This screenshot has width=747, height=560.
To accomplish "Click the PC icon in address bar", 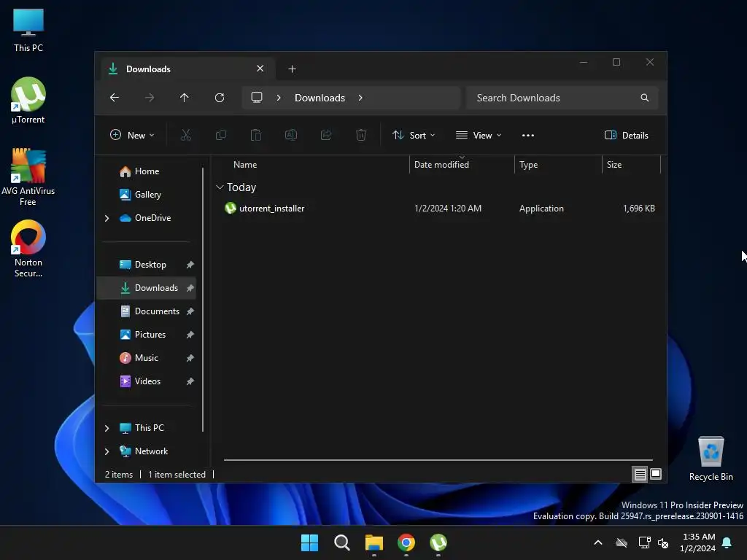I will point(257,98).
